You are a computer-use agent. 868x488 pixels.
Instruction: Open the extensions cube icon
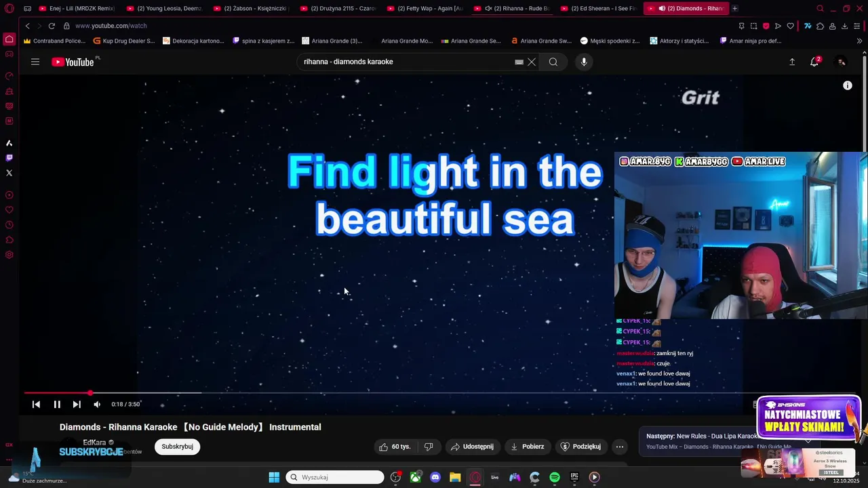click(x=820, y=26)
